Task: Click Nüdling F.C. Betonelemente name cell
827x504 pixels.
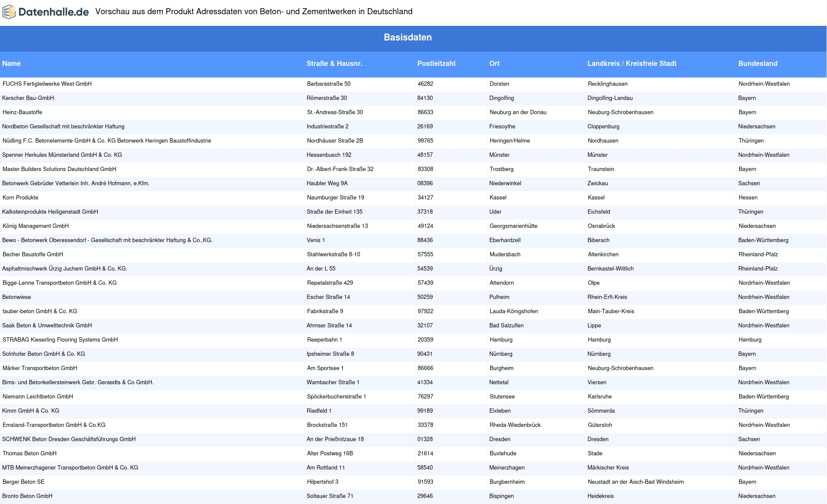Action: (x=107, y=141)
